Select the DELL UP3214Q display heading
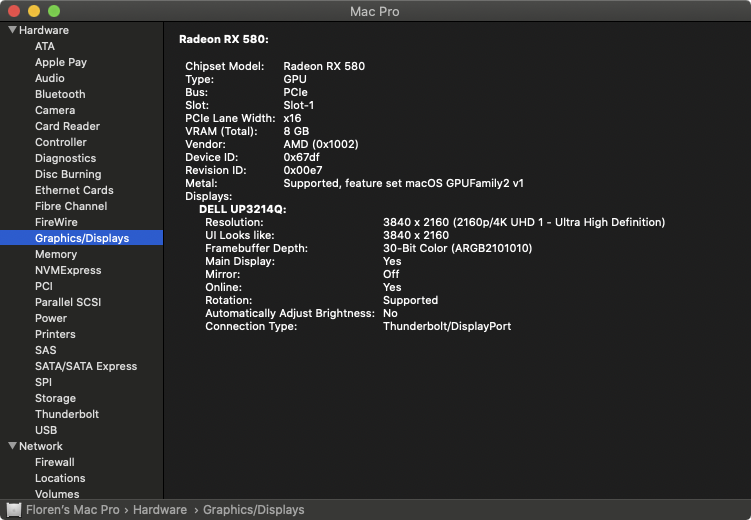751x520 pixels. 242,208
